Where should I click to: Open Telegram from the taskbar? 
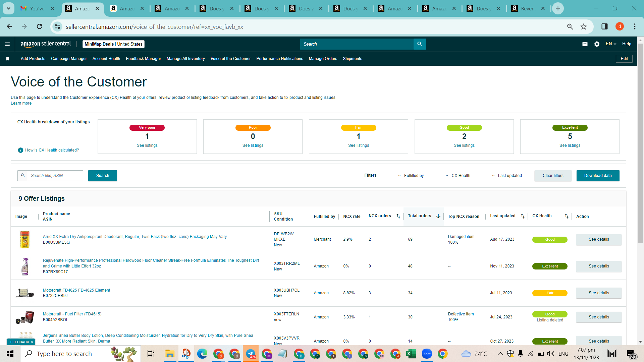[251, 354]
